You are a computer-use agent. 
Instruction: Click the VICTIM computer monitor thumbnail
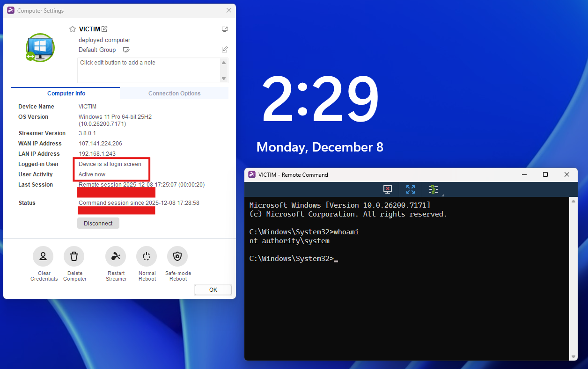[40, 47]
